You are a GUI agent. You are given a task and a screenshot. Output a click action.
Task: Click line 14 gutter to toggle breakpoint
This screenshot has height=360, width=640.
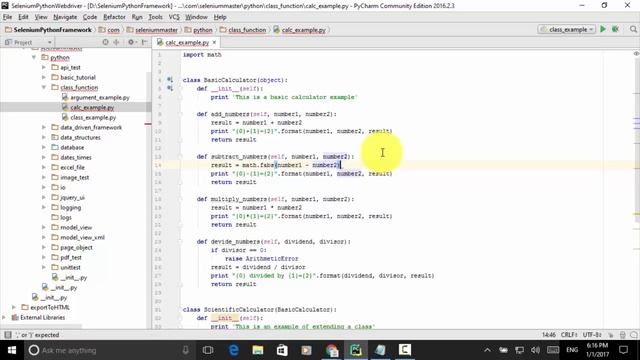coord(169,165)
